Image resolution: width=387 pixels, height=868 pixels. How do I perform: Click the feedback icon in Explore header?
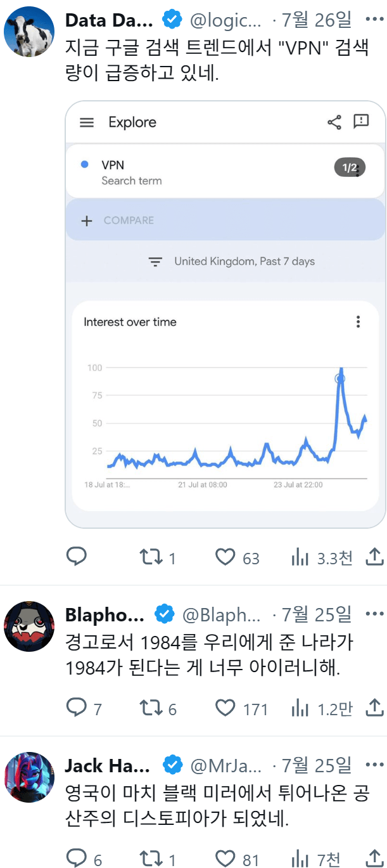[x=361, y=121]
